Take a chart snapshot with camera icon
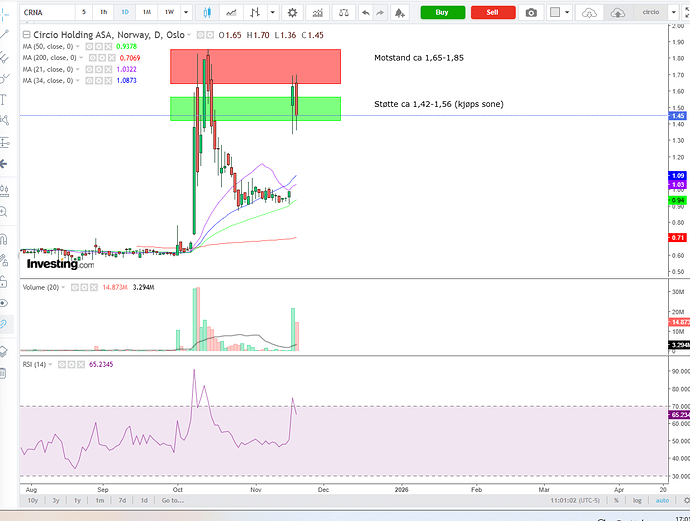Image resolution: width=690 pixels, height=521 pixels. [531, 12]
